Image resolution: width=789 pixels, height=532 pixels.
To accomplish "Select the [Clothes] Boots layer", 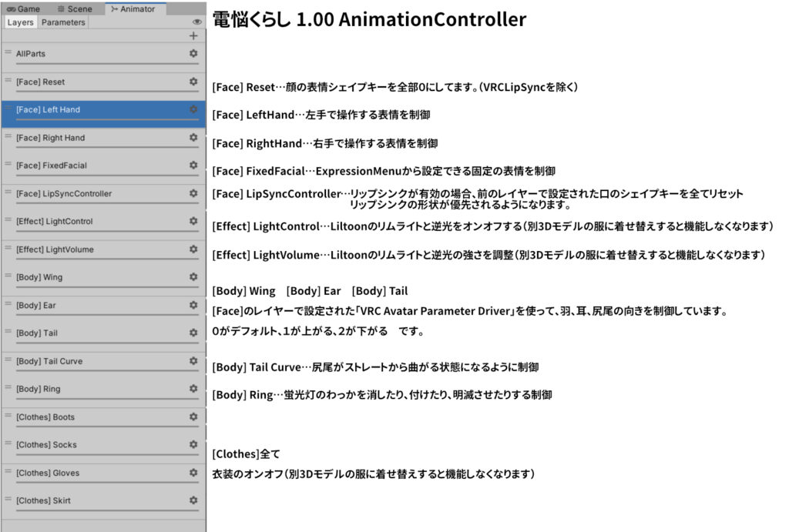I will click(x=103, y=420).
